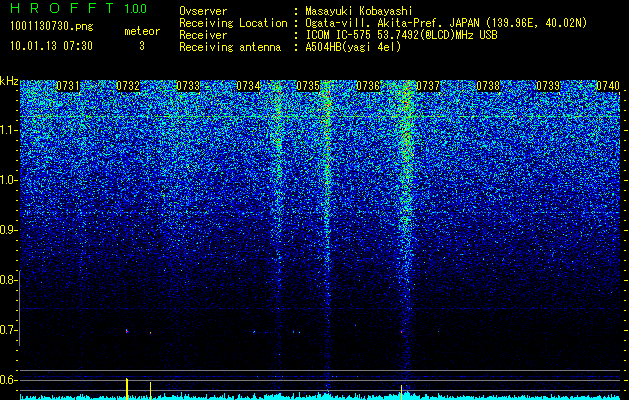Screen dimensions: 629x400
Task: Click the HROFFT program title
Action: [63, 8]
